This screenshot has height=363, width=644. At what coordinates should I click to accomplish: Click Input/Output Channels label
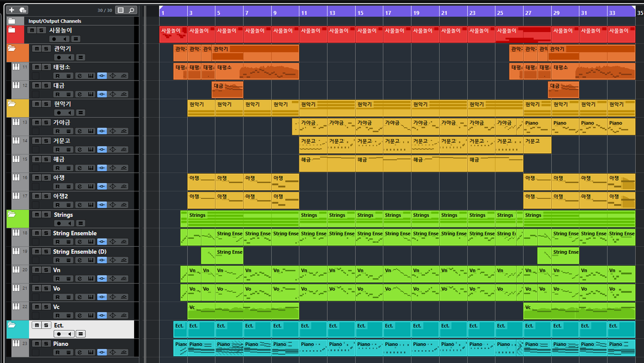55,21
